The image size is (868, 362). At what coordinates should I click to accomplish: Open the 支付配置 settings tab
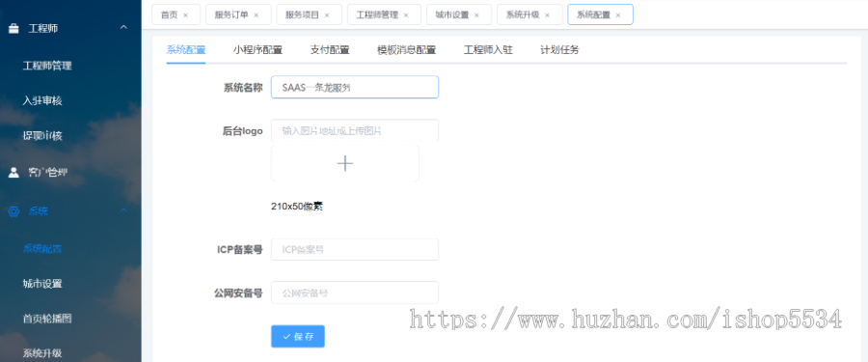coord(330,50)
